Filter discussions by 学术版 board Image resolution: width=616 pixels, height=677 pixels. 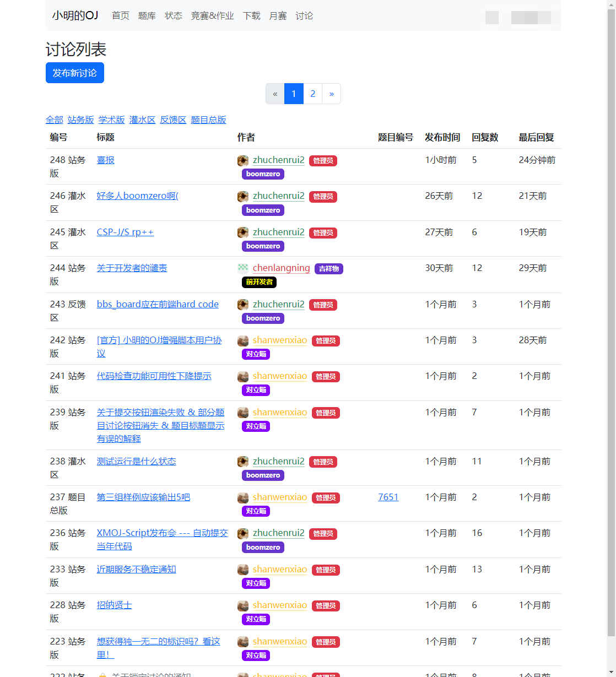tap(111, 120)
